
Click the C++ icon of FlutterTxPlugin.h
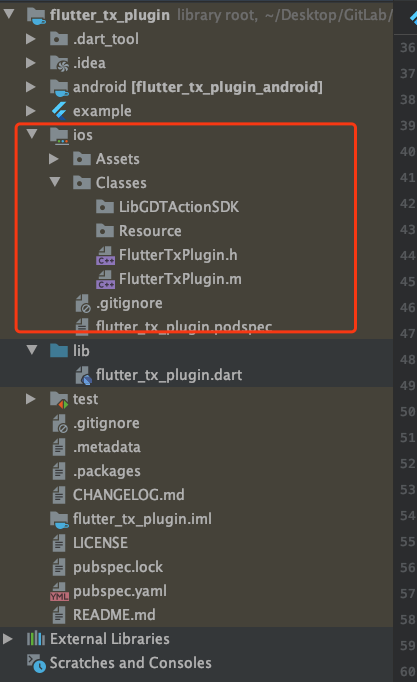(105, 255)
